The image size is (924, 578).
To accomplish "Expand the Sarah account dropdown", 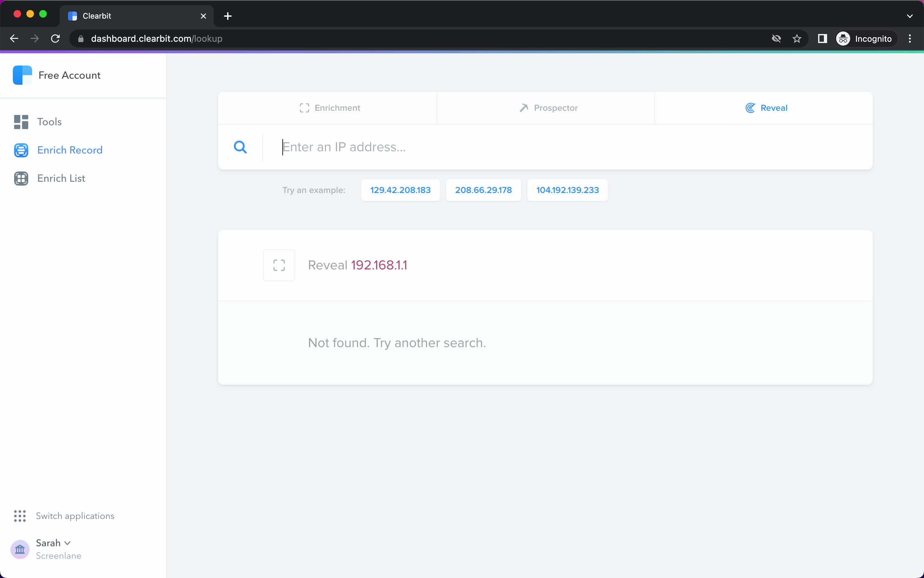I will pyautogui.click(x=53, y=543).
